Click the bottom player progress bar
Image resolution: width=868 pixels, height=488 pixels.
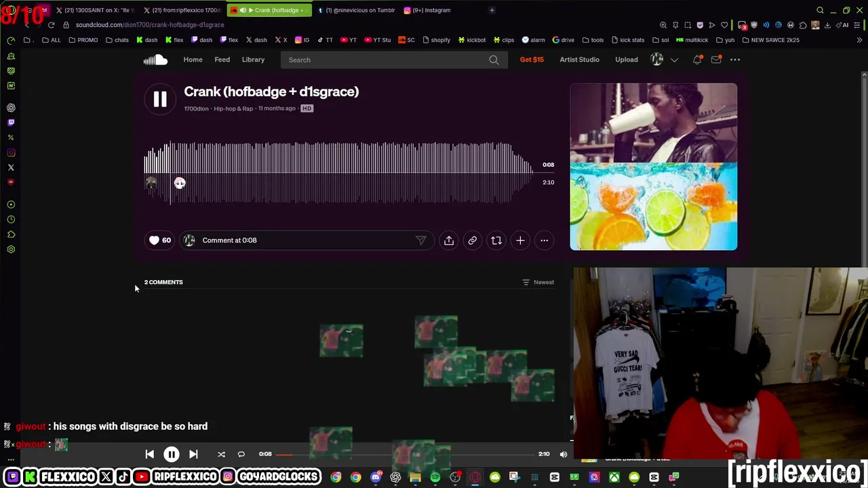(405, 454)
